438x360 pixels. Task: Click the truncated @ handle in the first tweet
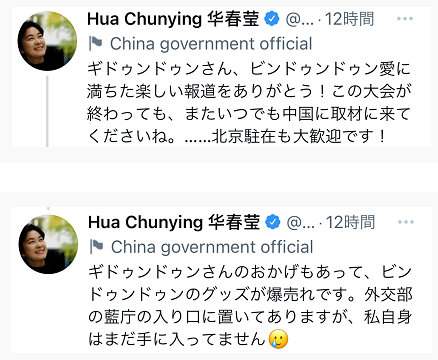300,20
